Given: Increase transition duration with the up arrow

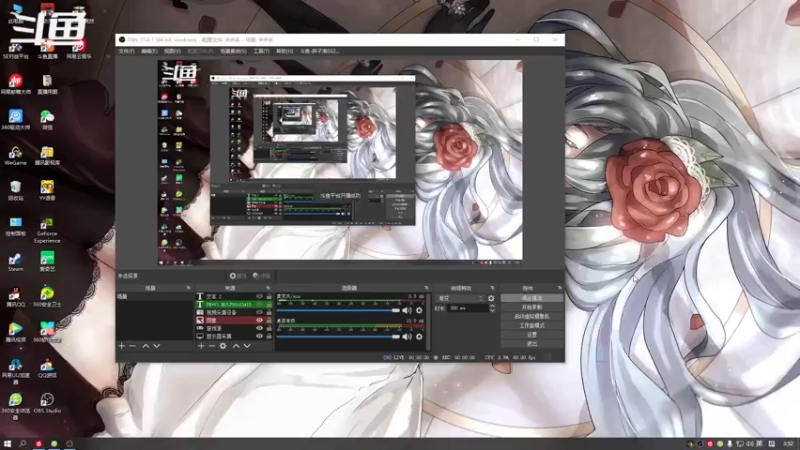Looking at the screenshot, I should point(492,306).
